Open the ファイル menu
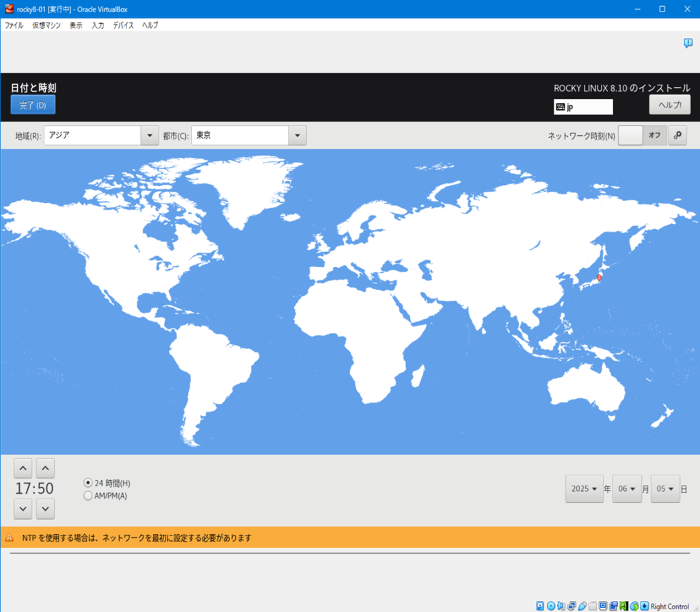The width and height of the screenshot is (700, 612). [x=14, y=25]
